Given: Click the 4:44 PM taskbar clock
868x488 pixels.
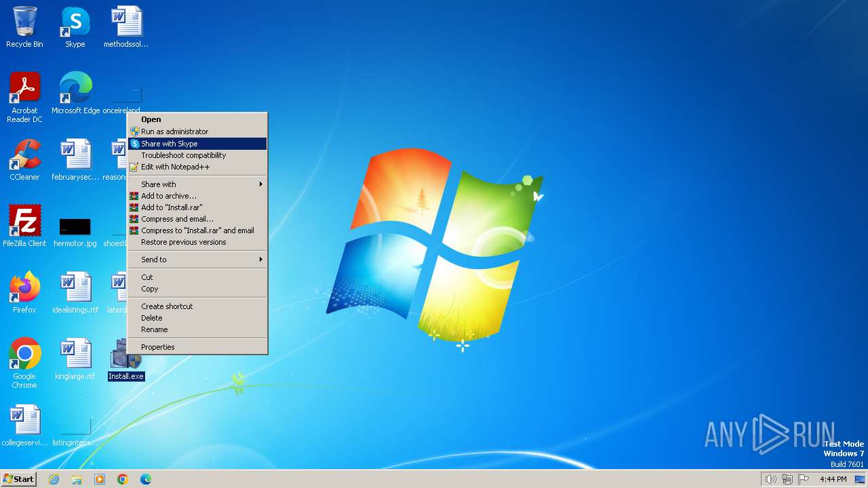Looking at the screenshot, I should point(833,479).
